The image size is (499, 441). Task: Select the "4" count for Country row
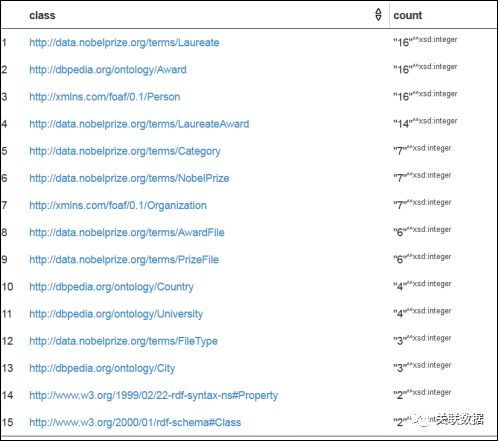422,286
